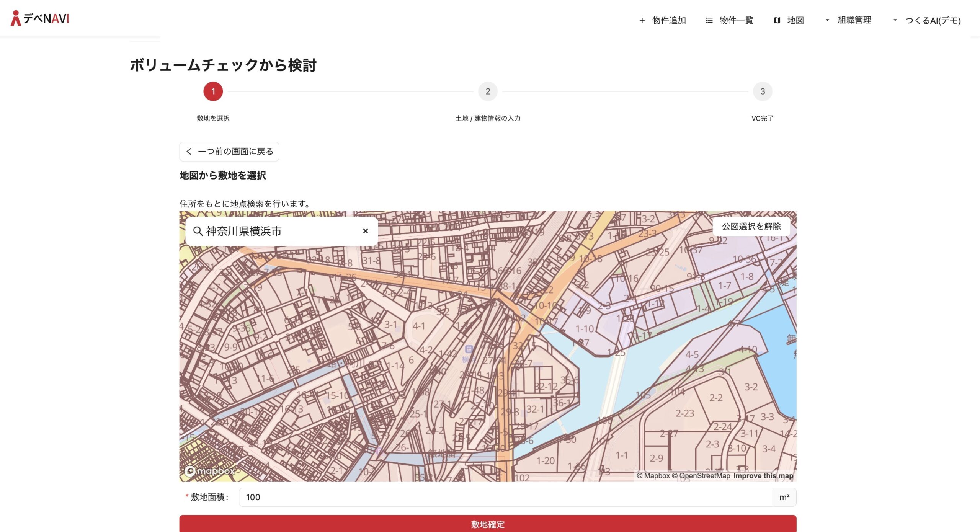Image resolution: width=980 pixels, height=532 pixels.
Task: Click the 敷地面積 input field
Action: point(505,497)
